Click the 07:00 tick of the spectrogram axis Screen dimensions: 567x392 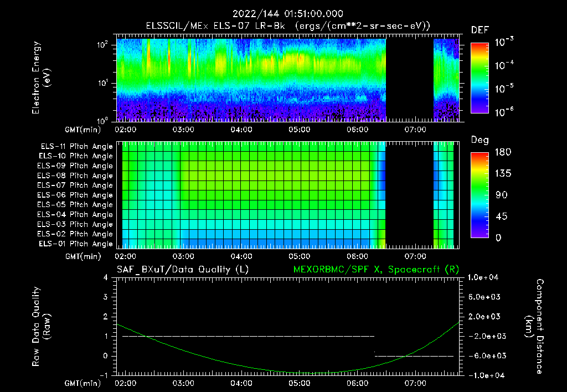(415, 130)
